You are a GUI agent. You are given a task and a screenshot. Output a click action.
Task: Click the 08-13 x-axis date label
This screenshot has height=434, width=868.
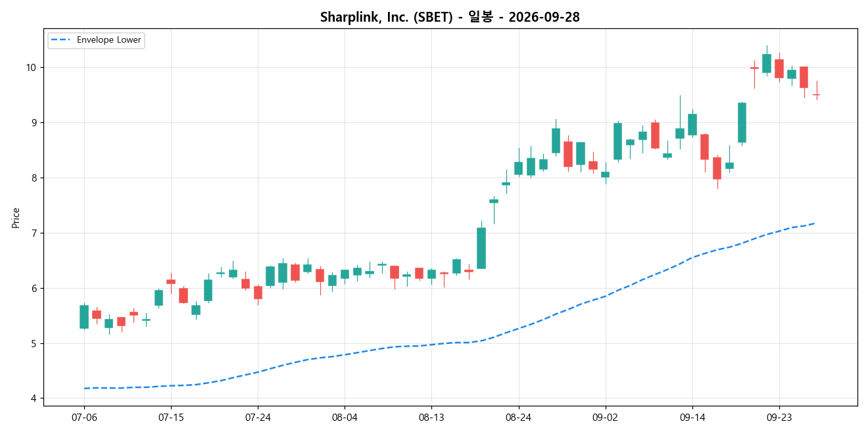point(431,418)
